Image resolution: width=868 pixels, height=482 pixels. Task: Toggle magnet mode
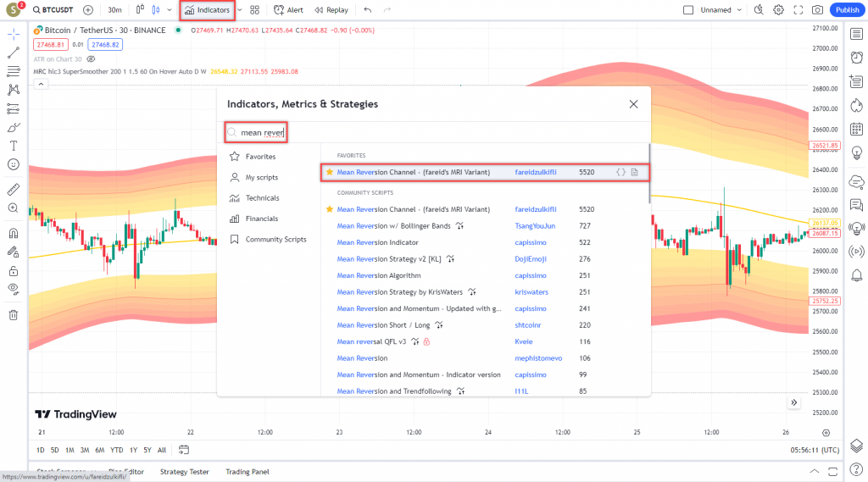(x=14, y=233)
